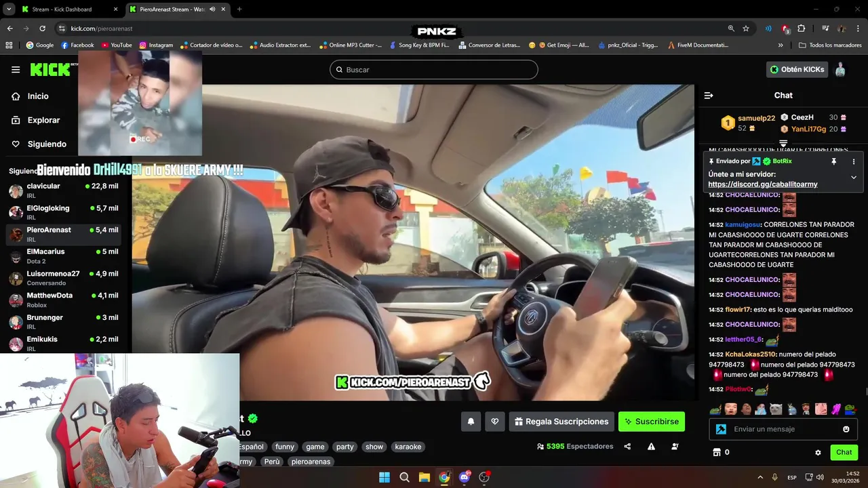Screen dimensions: 868x488
Task: Open the user profile avatar menu
Action: pos(840,69)
